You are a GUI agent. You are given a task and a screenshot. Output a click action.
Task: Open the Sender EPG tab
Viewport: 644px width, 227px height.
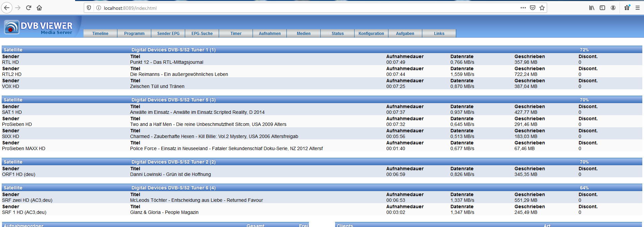pos(168,33)
